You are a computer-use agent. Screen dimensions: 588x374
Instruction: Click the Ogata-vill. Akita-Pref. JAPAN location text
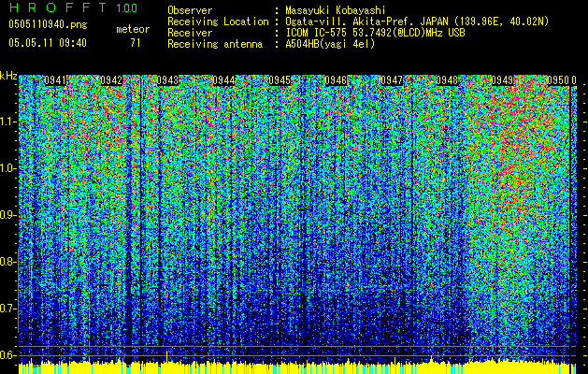point(417,22)
